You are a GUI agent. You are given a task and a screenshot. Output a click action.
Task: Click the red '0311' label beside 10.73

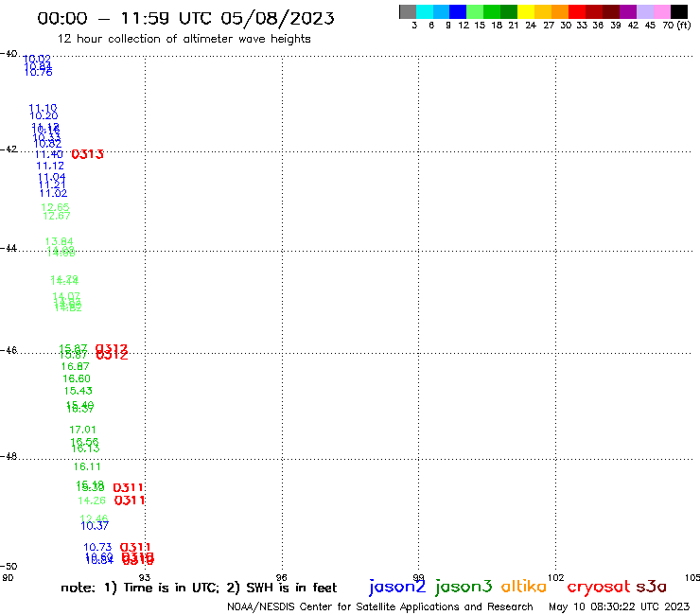point(135,547)
